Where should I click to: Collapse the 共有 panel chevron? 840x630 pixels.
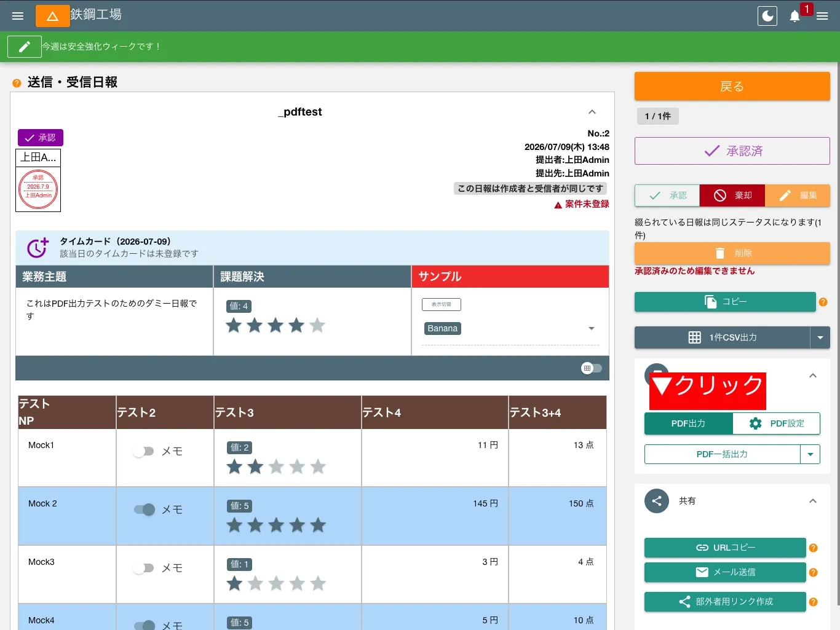[x=813, y=501]
